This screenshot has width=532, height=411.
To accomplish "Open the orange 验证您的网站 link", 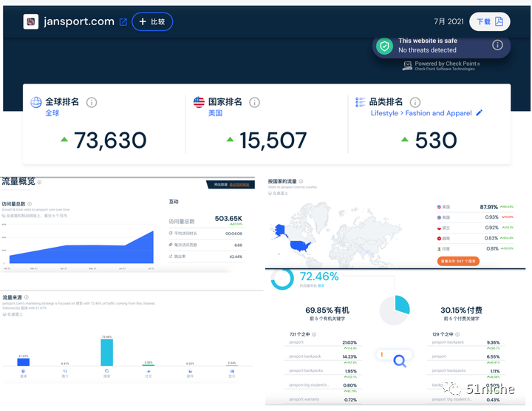I will coord(239,185).
